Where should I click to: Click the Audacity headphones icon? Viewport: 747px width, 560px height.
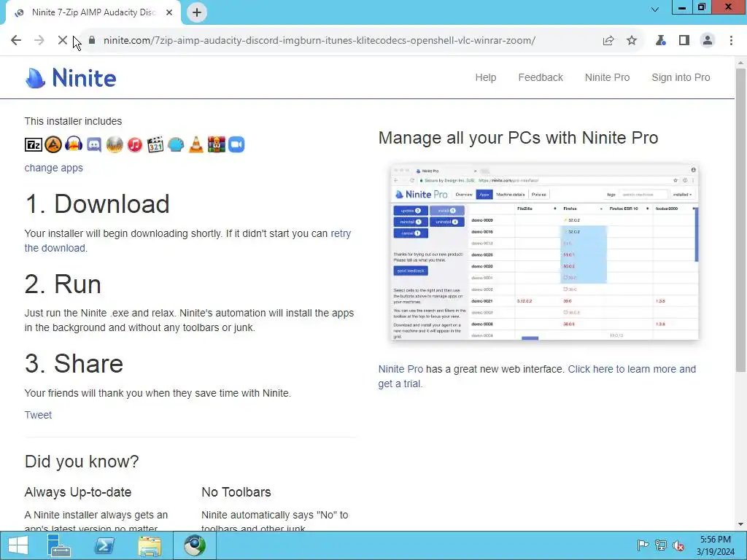(74, 144)
